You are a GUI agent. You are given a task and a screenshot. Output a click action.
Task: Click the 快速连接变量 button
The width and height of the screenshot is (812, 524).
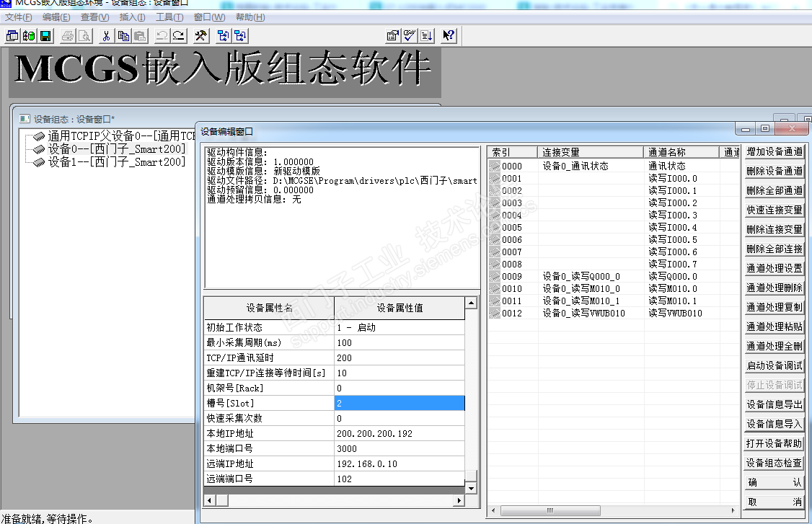point(775,210)
